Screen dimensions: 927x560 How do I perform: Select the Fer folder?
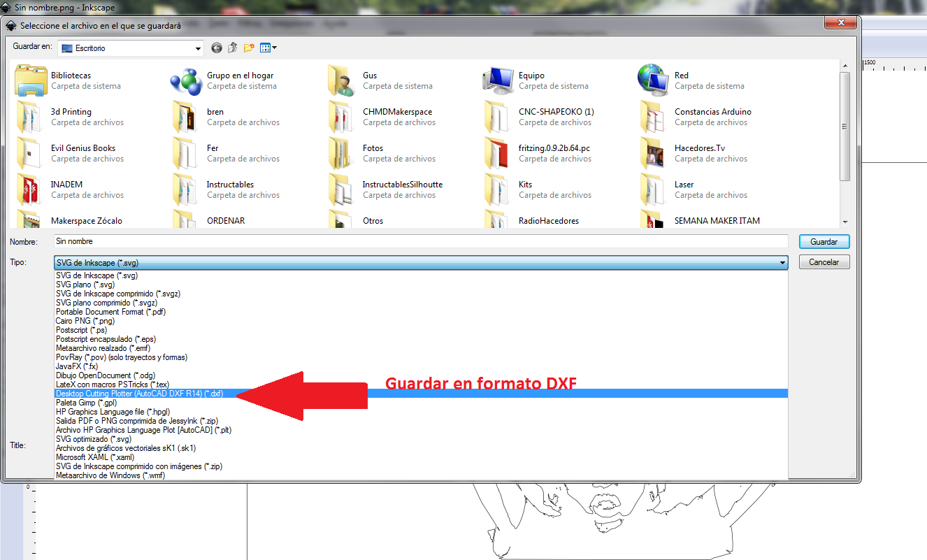[x=226, y=153]
